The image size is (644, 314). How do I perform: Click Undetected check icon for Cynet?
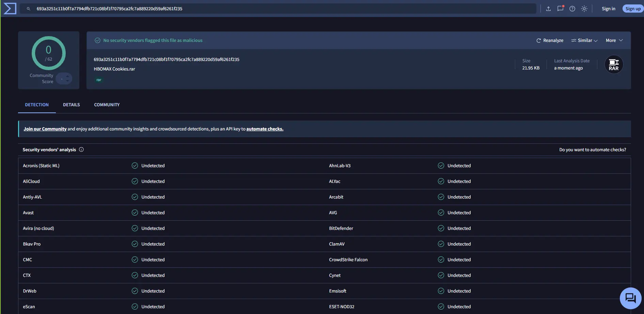pos(441,276)
